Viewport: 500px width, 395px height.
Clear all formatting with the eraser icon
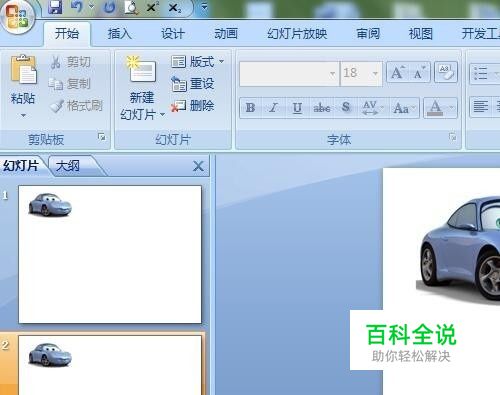click(x=446, y=73)
